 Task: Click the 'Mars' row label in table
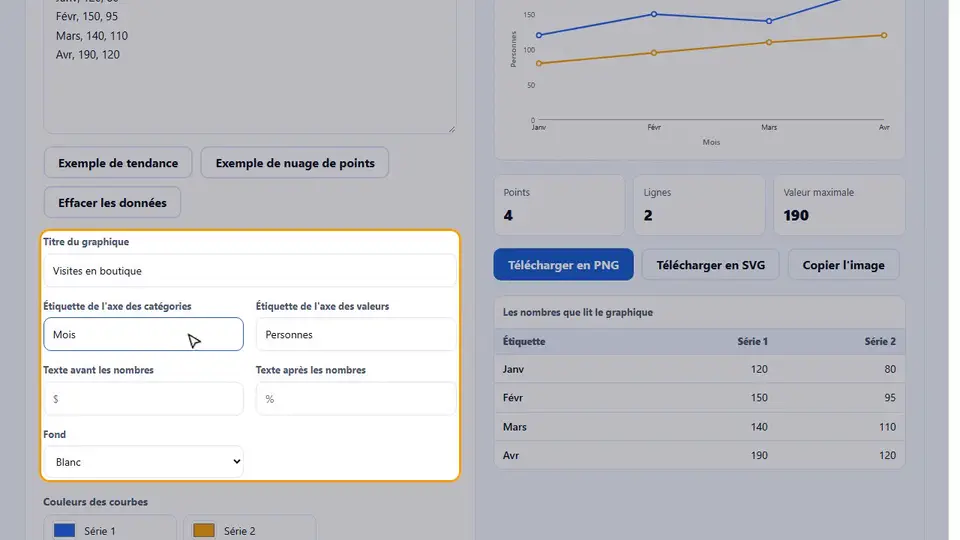(514, 427)
